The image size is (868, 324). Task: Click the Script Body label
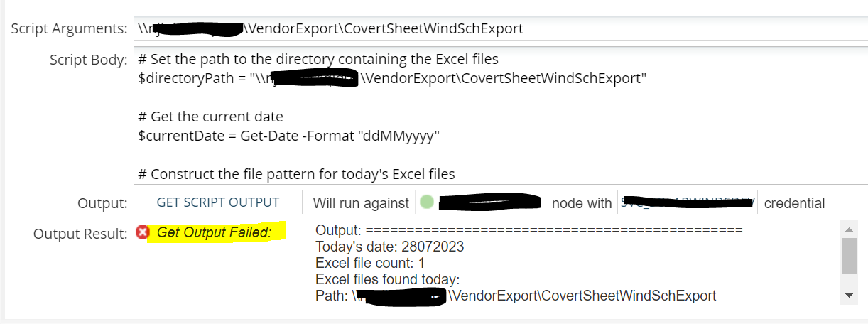[88, 60]
